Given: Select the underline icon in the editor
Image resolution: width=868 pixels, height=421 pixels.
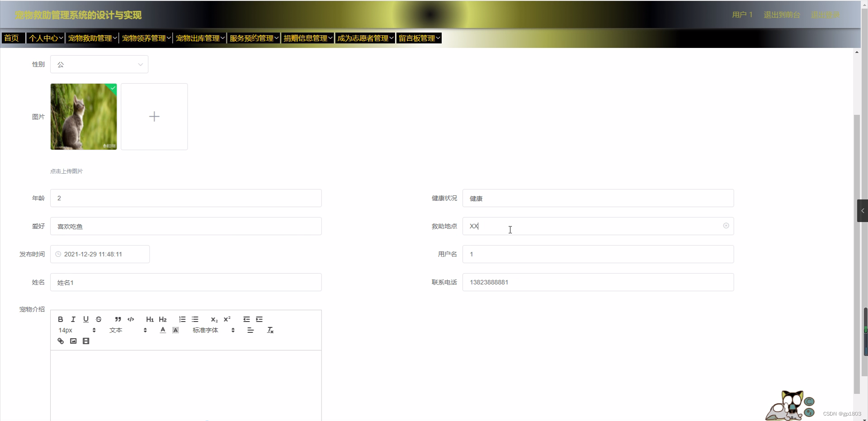Looking at the screenshot, I should click(85, 319).
